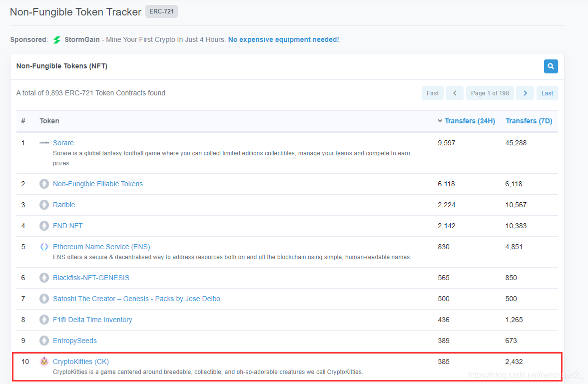Sort by Transfers (7D) column
The image size is (588, 384).
[529, 121]
